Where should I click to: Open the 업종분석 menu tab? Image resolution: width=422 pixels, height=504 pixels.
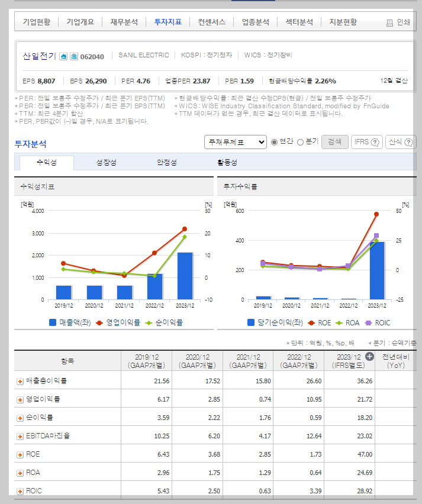pyautogui.click(x=255, y=22)
